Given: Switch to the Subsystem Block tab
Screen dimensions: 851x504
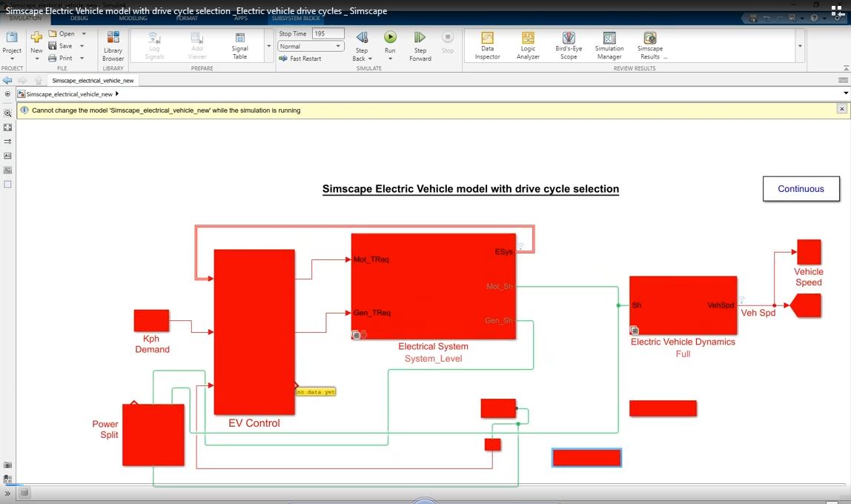Looking at the screenshot, I should tap(296, 18).
